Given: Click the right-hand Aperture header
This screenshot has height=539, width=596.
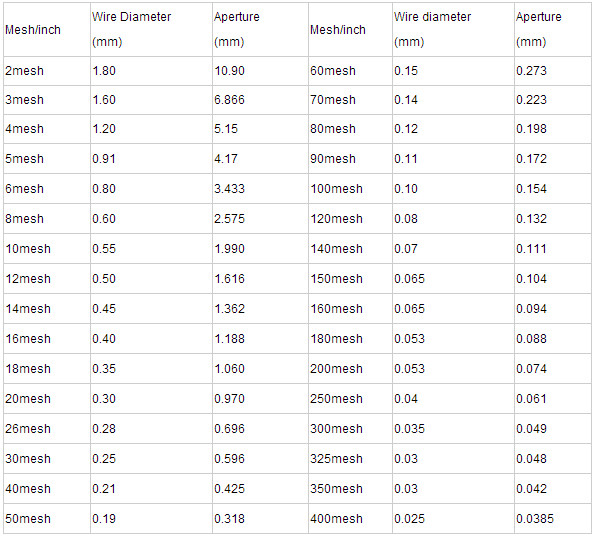Looking at the screenshot, I should (539, 29).
